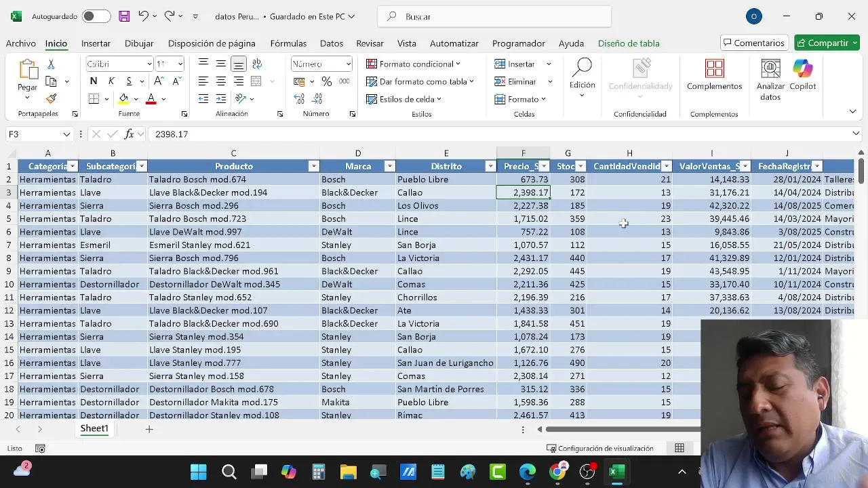
Task: Add a new sheet with the plus icon
Action: [x=149, y=428]
